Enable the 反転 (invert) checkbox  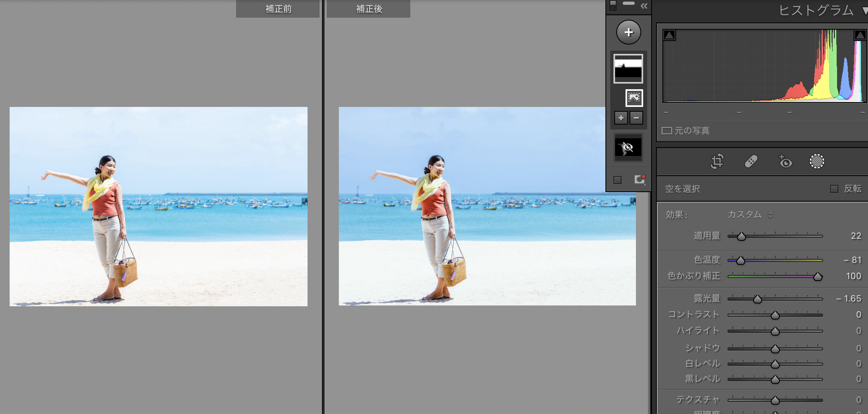click(x=834, y=189)
